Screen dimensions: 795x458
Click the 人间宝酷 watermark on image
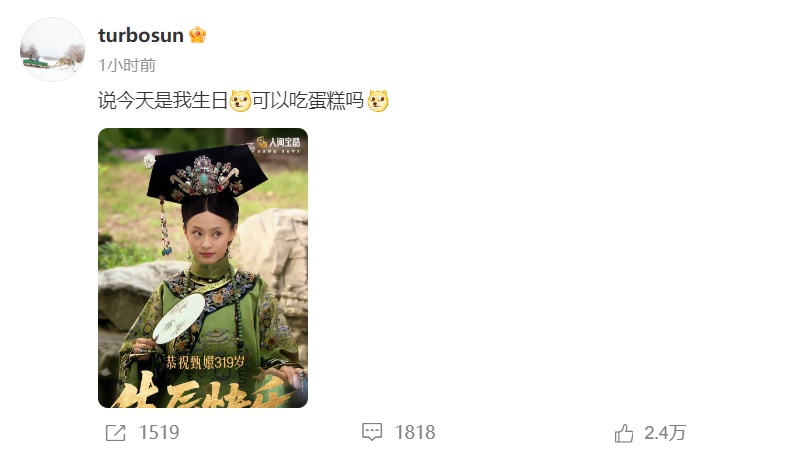click(278, 144)
